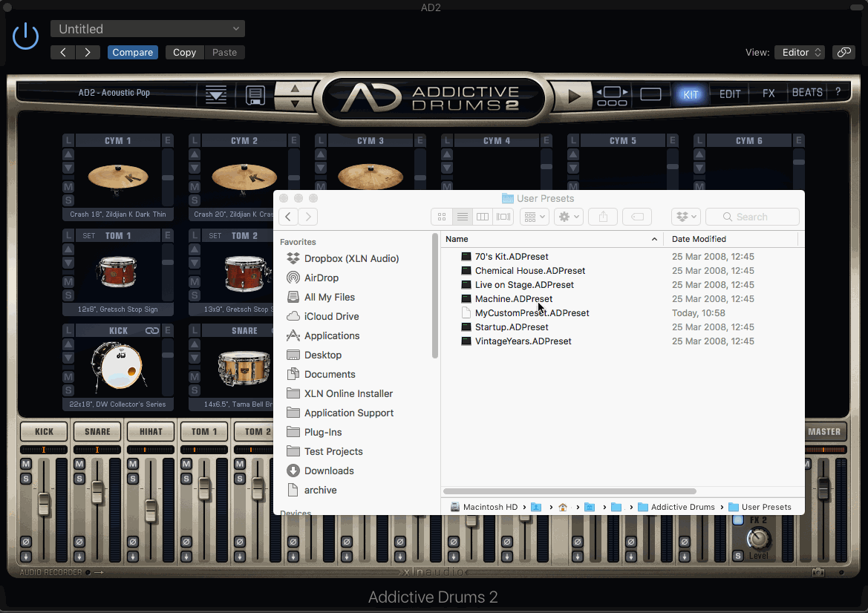Open help with the question mark
868x613 pixels.
point(838,92)
